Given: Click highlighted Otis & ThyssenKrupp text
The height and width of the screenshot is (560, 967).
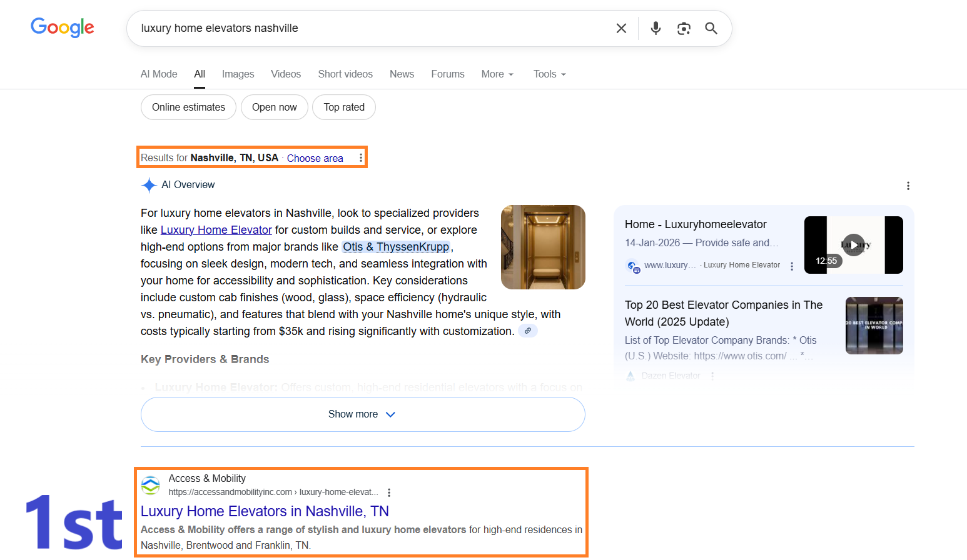Looking at the screenshot, I should [x=396, y=247].
